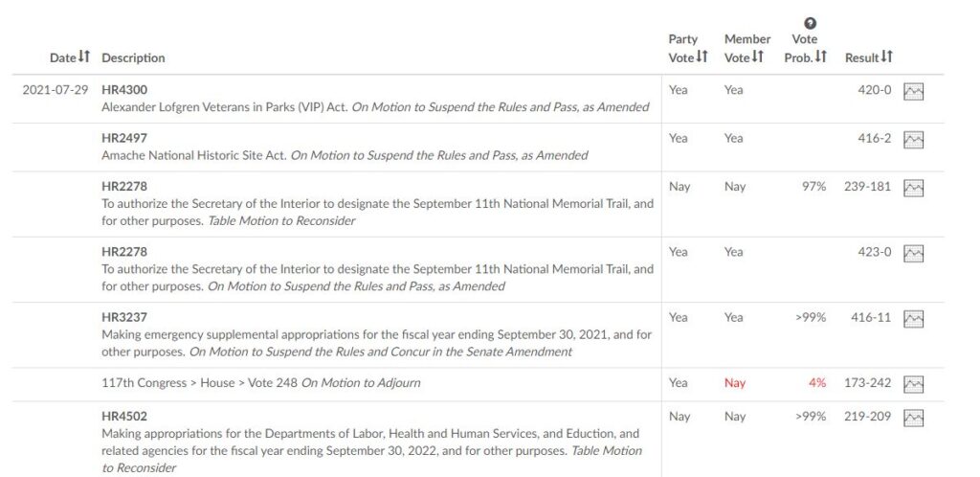
Task: Open chart icon for HR2497 vote row
Action: (913, 140)
